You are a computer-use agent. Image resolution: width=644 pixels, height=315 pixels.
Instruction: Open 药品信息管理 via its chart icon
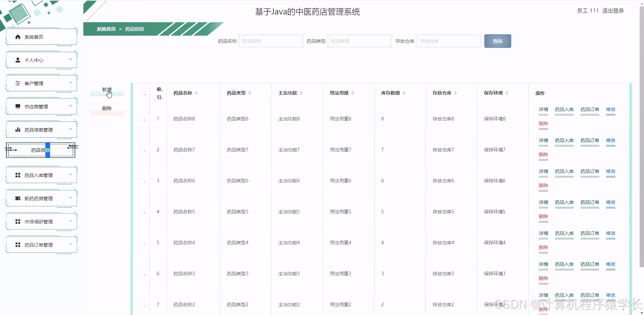click(x=17, y=129)
